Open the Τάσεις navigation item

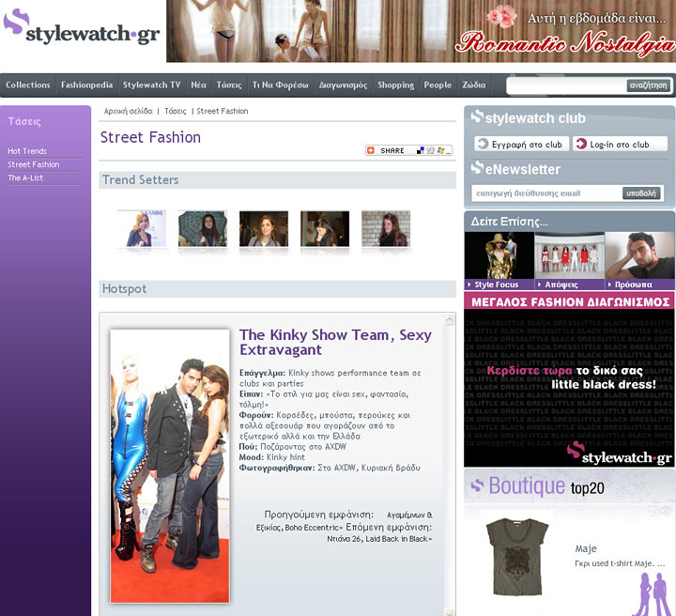[x=229, y=85]
